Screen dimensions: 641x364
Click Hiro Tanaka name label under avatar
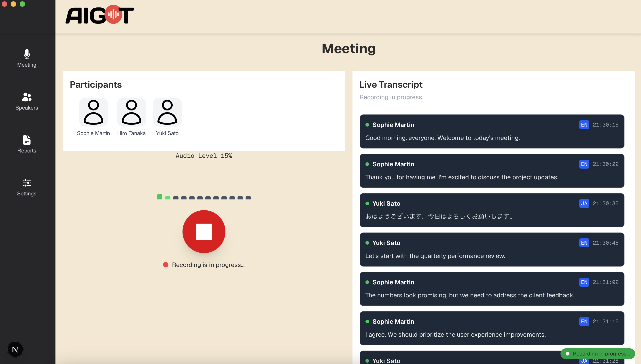131,133
